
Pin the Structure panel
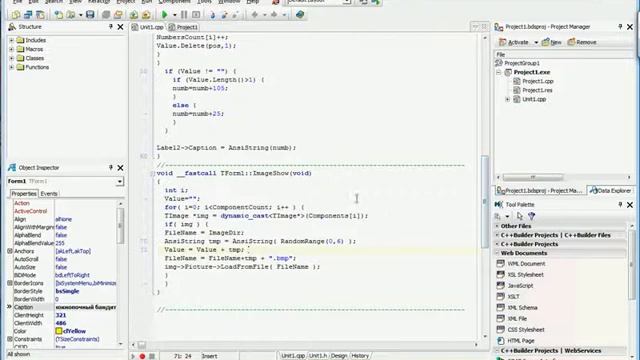[x=111, y=27]
